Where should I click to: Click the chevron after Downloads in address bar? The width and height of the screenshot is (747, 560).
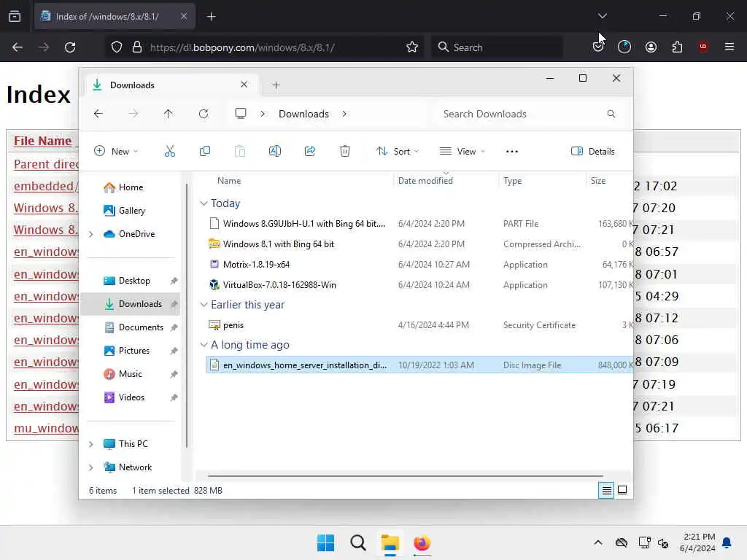coord(344,114)
